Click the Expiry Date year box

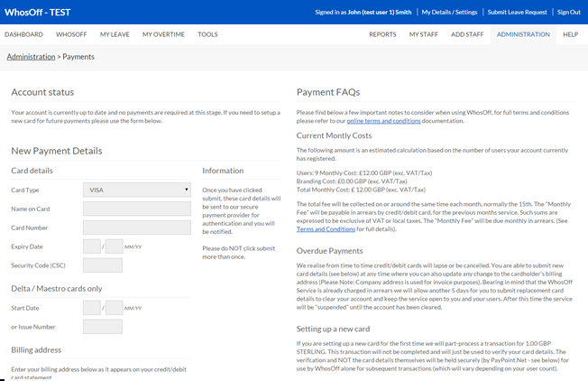(x=114, y=246)
